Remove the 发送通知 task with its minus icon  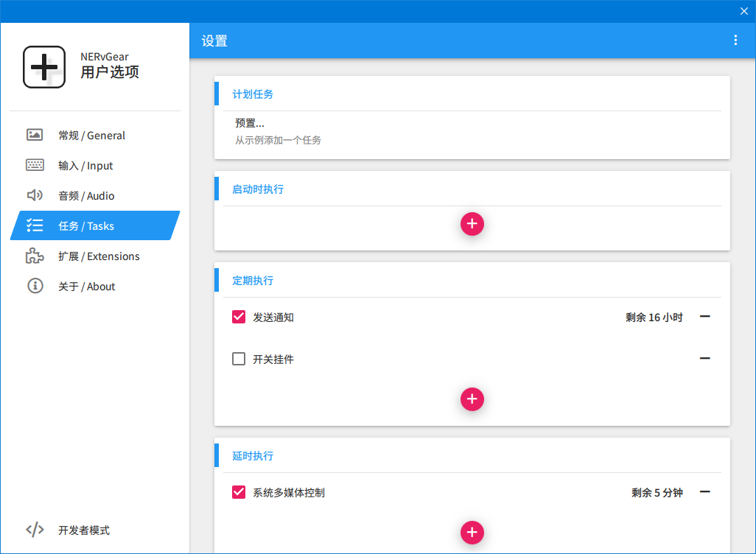[x=705, y=317]
